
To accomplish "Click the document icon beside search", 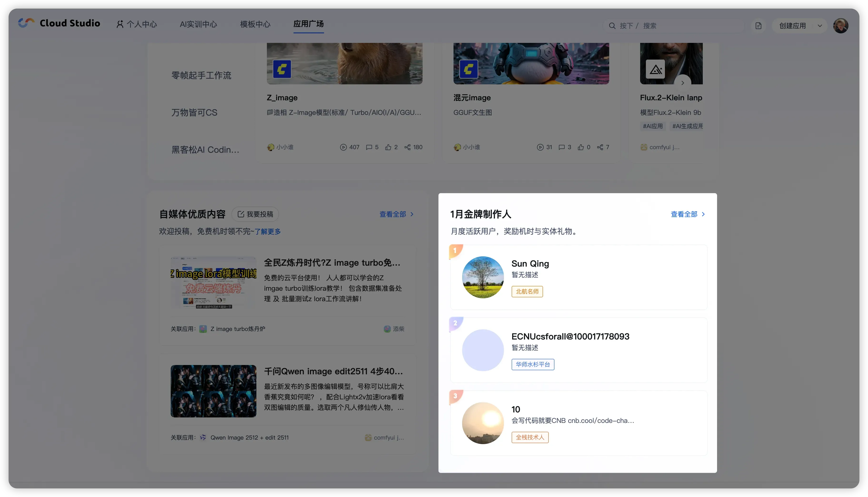I will [x=758, y=26].
